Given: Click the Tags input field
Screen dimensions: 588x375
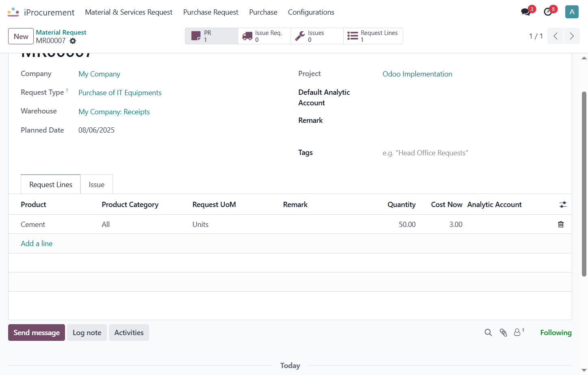Looking at the screenshot, I should [471, 153].
